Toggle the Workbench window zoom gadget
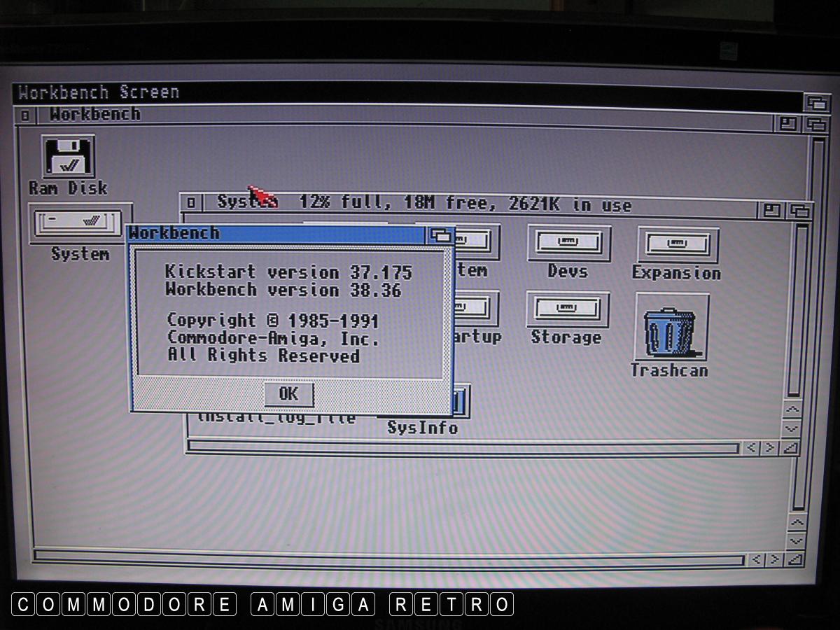 click(x=788, y=124)
